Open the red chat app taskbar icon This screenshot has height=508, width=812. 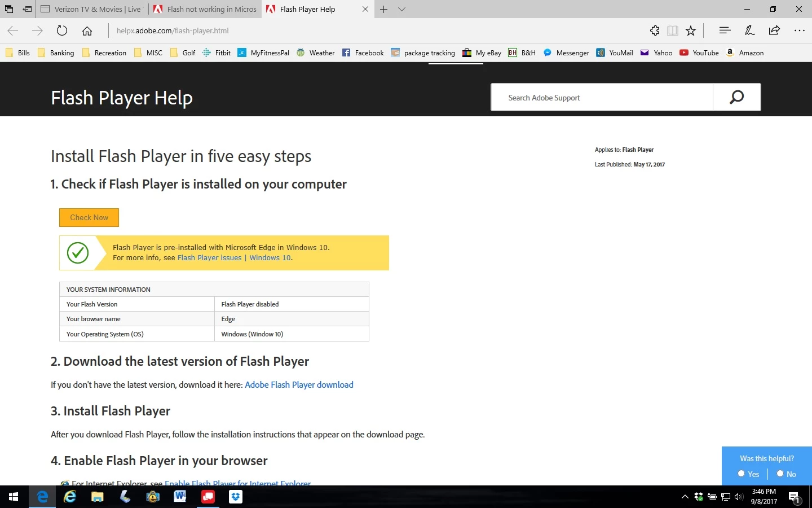pyautogui.click(x=208, y=497)
